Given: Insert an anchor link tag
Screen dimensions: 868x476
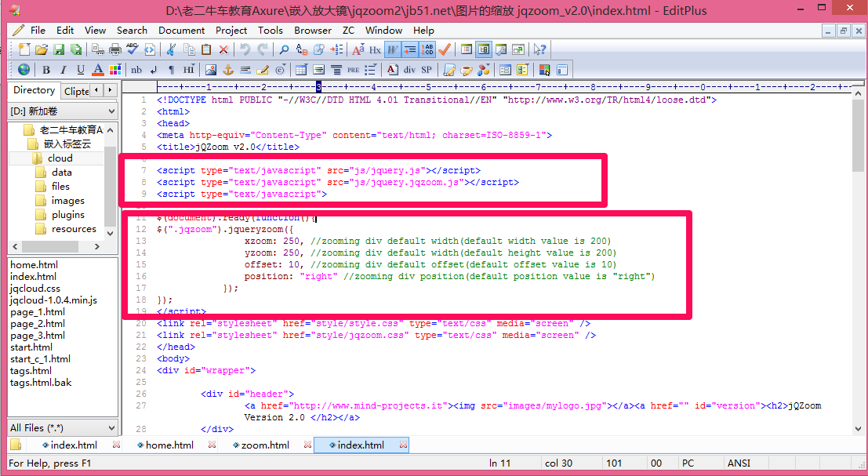Looking at the screenshot, I should click(x=228, y=70).
